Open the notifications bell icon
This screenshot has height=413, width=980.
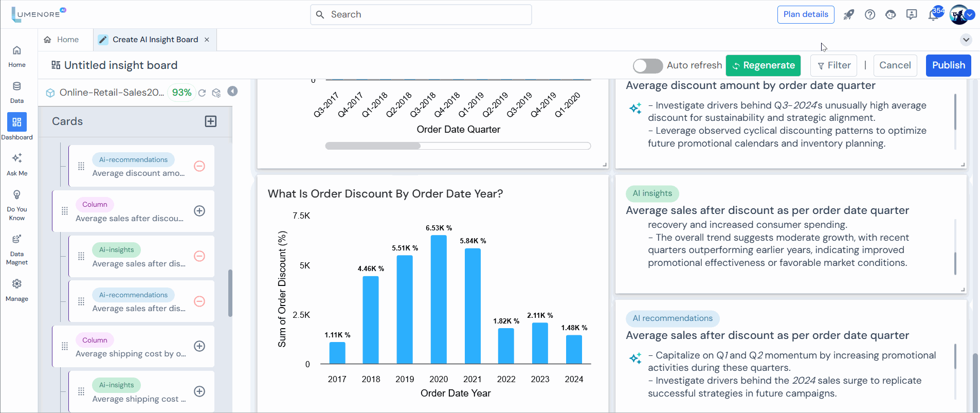click(x=933, y=15)
